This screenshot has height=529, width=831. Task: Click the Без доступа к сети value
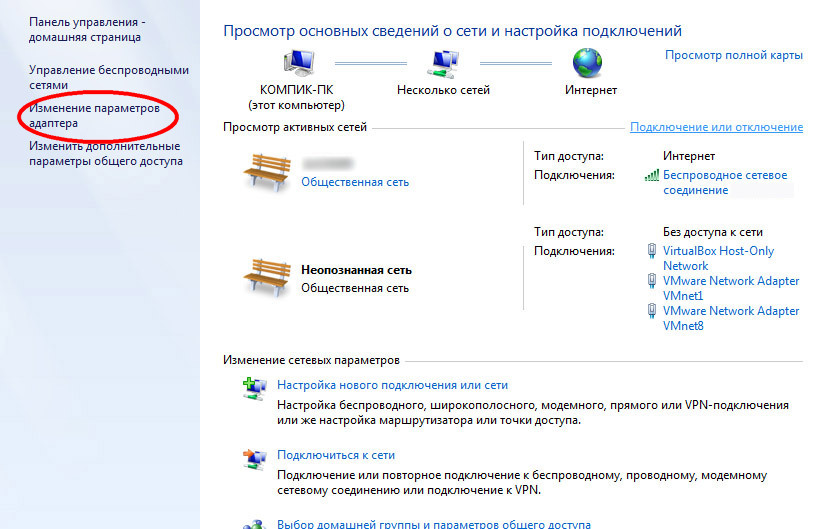tap(713, 232)
